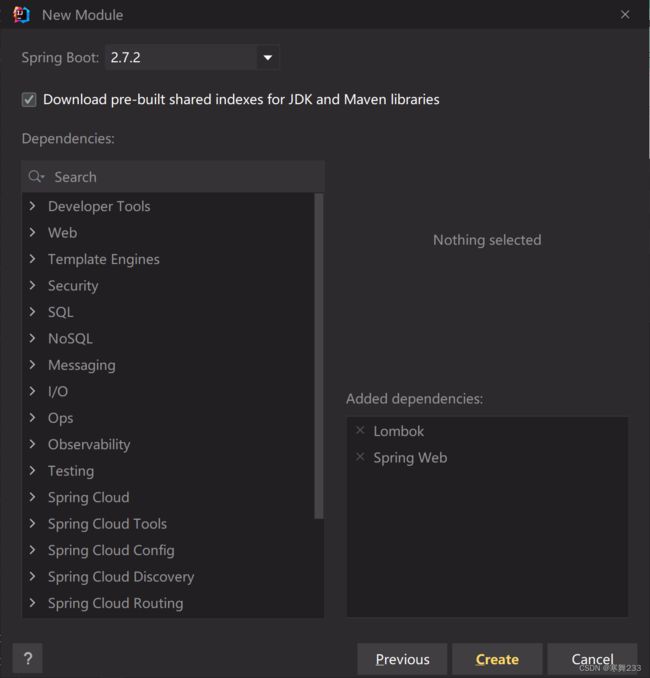This screenshot has width=650, height=678.
Task: Select the Spring Cloud Routing row
Action: 169,603
